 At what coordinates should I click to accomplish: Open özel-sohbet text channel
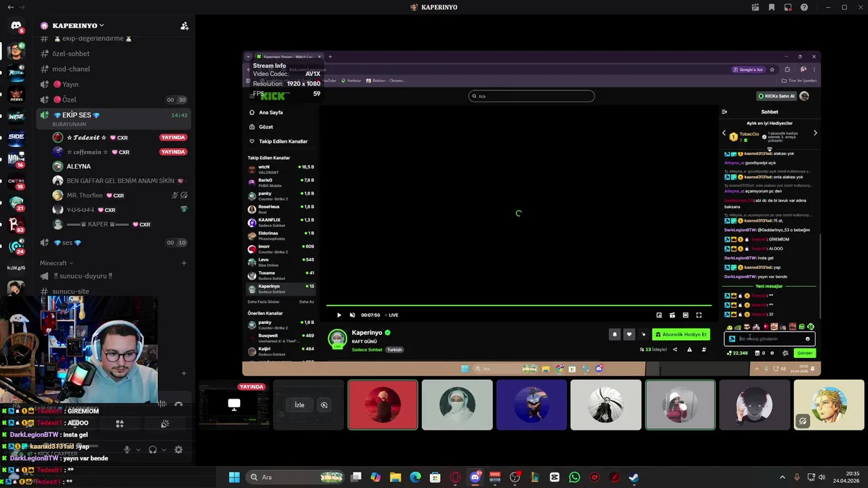click(71, 54)
